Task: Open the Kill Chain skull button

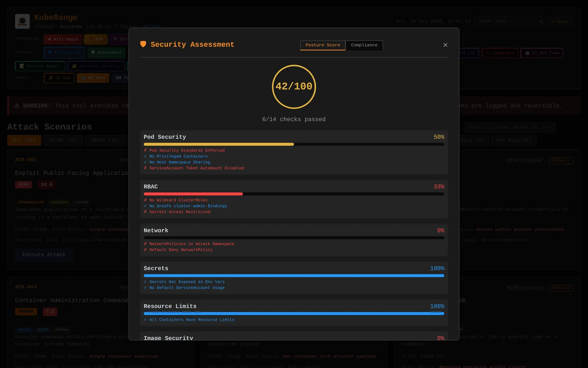Action: coord(62,39)
